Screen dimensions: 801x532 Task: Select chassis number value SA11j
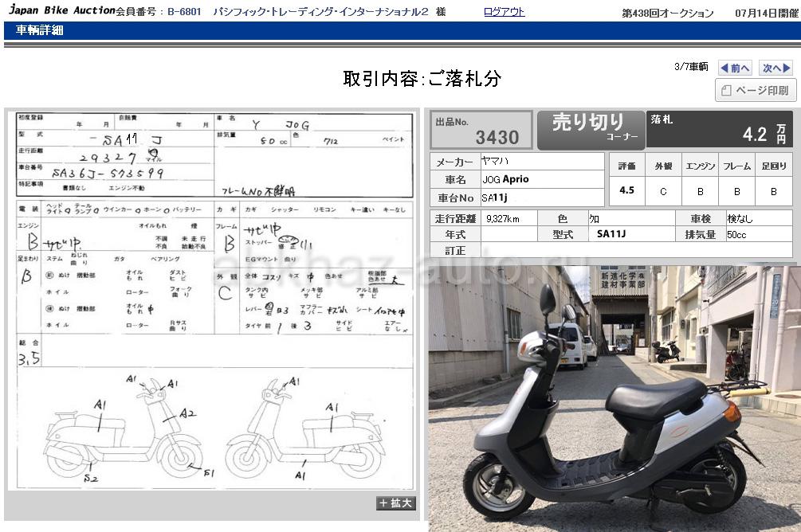click(494, 198)
